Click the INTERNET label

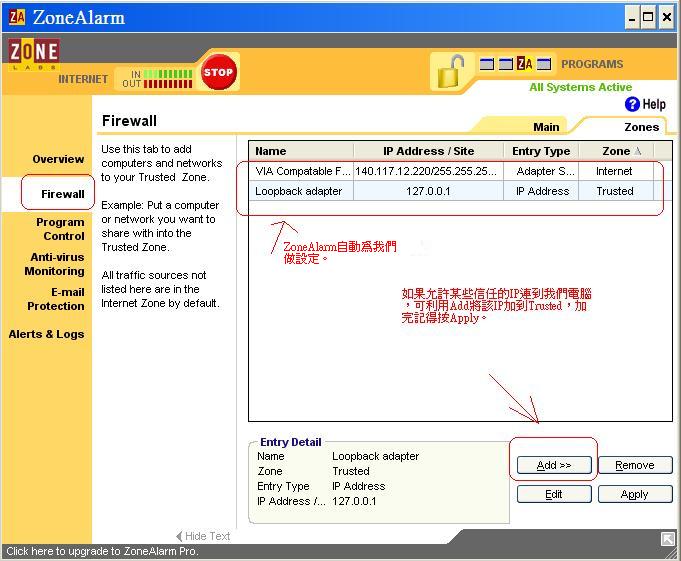point(83,79)
